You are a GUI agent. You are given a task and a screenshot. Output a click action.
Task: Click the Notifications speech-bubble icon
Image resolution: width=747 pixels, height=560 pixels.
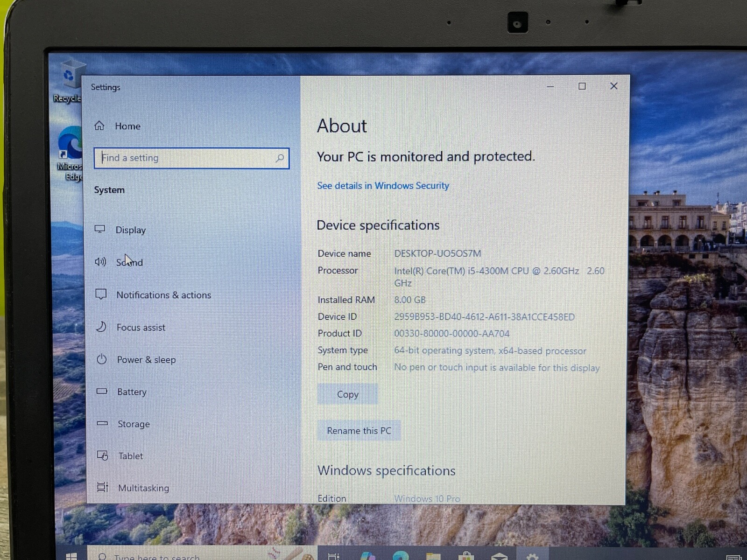pos(101,294)
